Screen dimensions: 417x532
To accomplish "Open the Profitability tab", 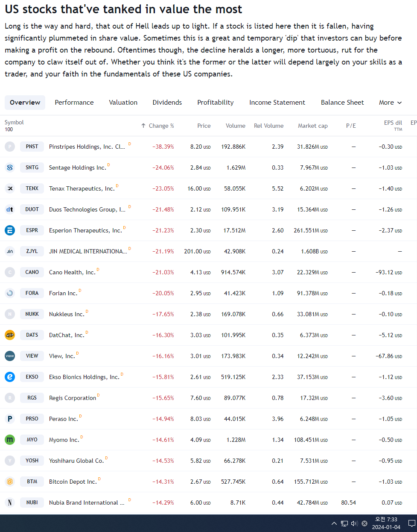I will point(216,103).
